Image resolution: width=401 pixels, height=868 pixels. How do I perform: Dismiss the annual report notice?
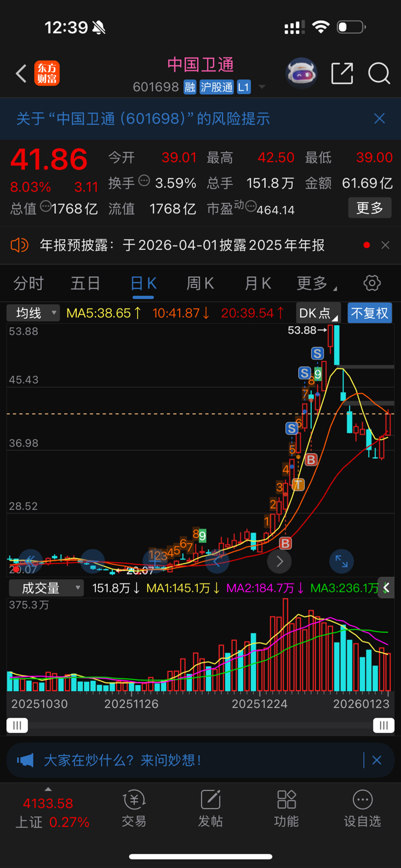(x=385, y=245)
